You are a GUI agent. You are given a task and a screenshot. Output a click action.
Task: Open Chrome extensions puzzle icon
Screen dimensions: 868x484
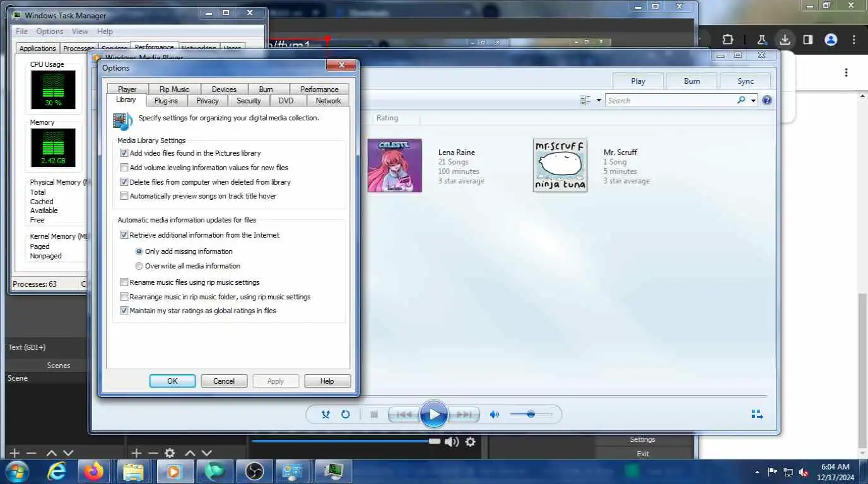coord(727,40)
